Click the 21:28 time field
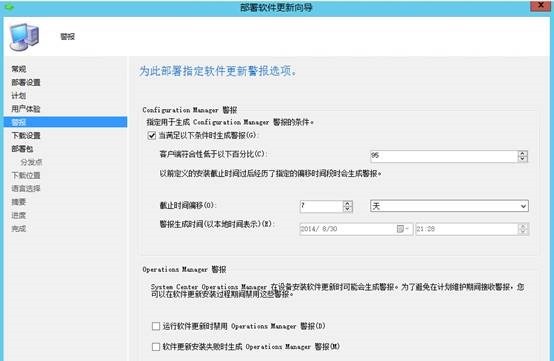 click(466, 229)
